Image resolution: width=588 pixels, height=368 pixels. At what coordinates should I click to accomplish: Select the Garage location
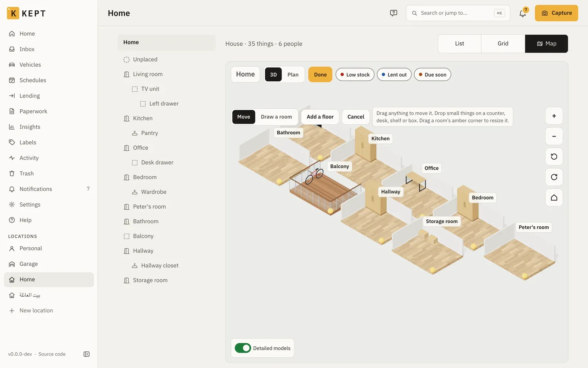[49, 264]
